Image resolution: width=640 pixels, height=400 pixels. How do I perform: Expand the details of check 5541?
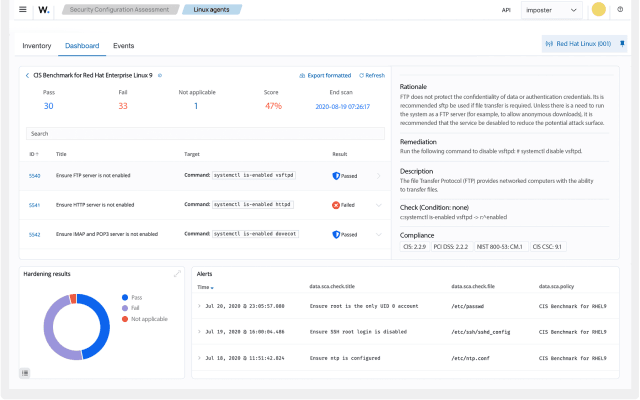378,205
